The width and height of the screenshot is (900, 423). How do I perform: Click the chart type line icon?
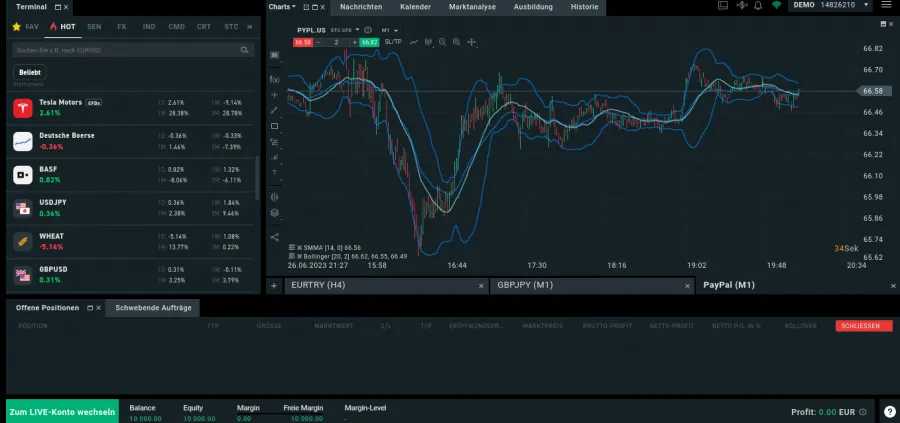click(x=413, y=42)
